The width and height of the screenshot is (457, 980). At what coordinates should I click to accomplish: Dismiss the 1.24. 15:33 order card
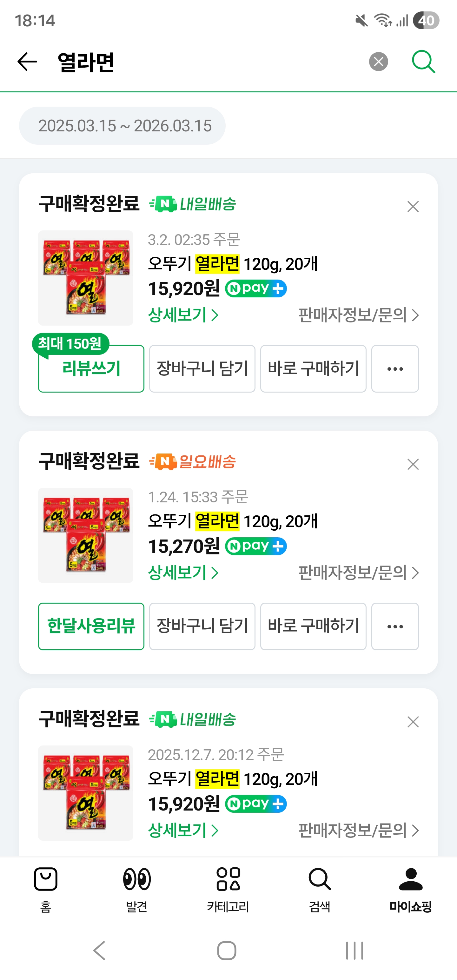click(x=413, y=464)
